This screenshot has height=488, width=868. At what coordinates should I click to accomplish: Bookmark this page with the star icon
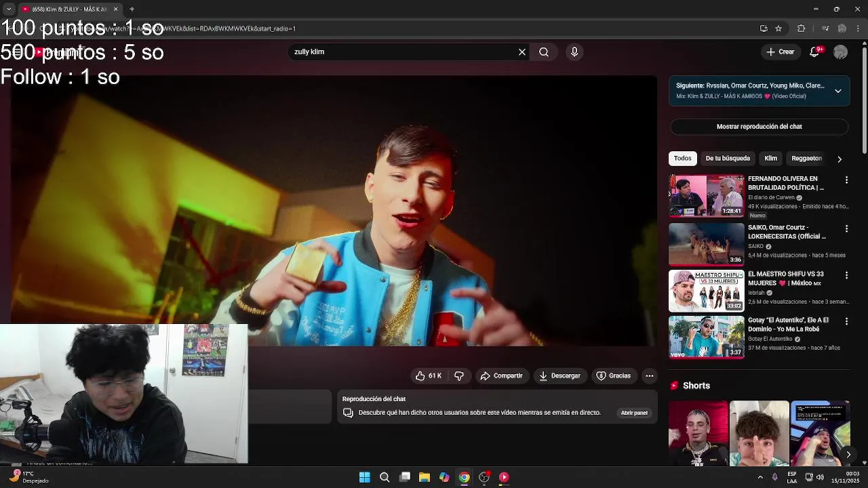point(778,28)
